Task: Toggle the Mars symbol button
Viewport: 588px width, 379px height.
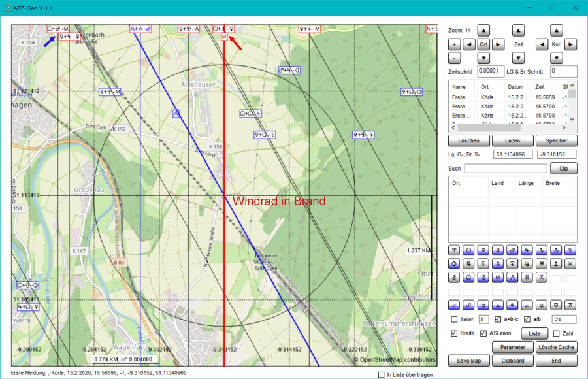Action: point(513,250)
